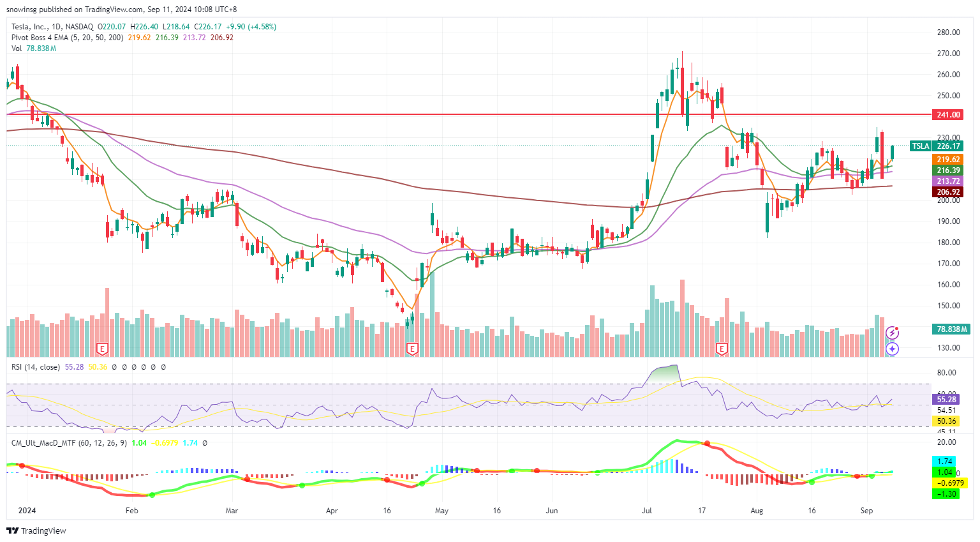Click the lightning bolt latest-news icon
The image size is (980, 542).
click(x=893, y=333)
